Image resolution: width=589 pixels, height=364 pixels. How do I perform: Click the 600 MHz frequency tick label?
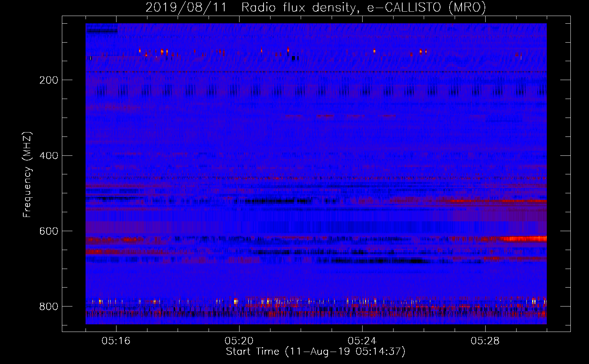tap(49, 232)
